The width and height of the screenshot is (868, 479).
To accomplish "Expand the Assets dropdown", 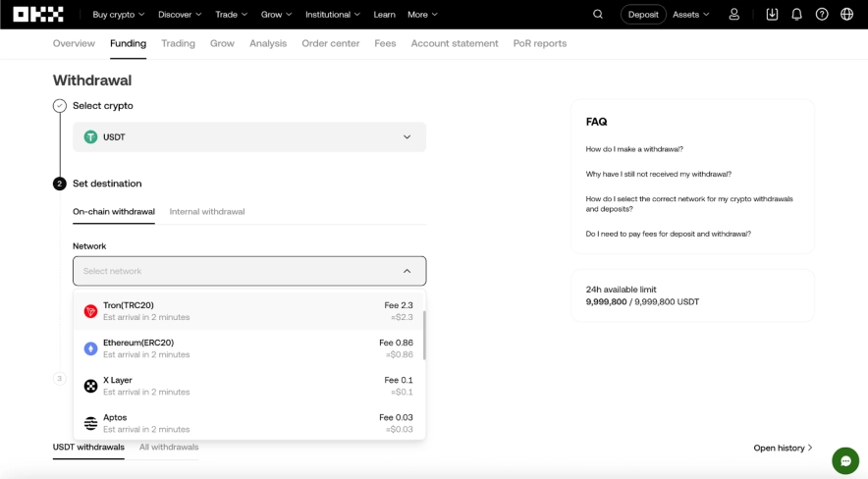I will [x=690, y=15].
